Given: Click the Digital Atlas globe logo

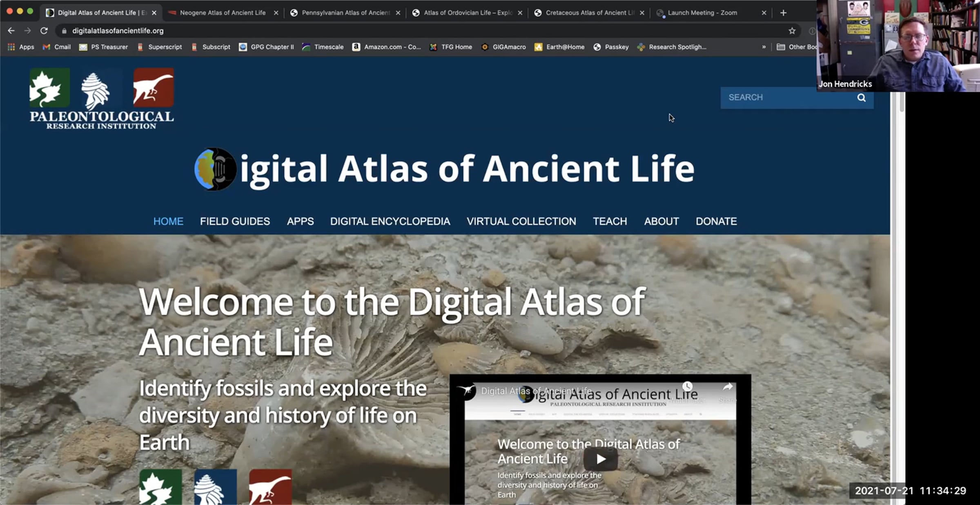Looking at the screenshot, I should 215,169.
